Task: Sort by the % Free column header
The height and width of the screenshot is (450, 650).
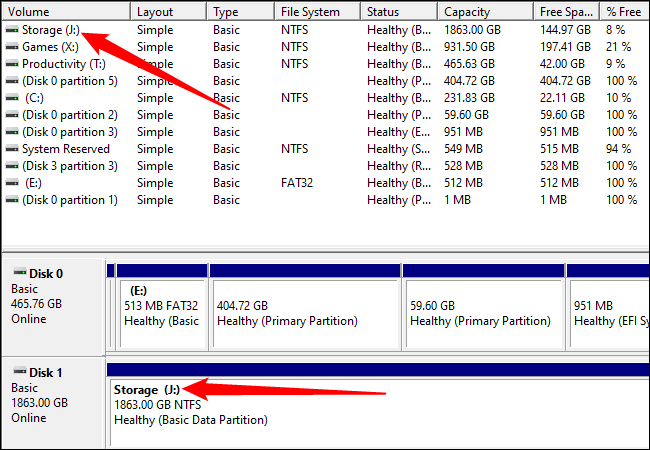Action: [x=625, y=12]
